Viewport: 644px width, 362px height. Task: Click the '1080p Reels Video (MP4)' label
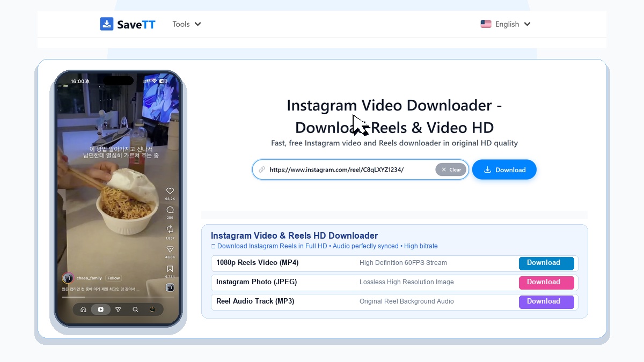[258, 263]
